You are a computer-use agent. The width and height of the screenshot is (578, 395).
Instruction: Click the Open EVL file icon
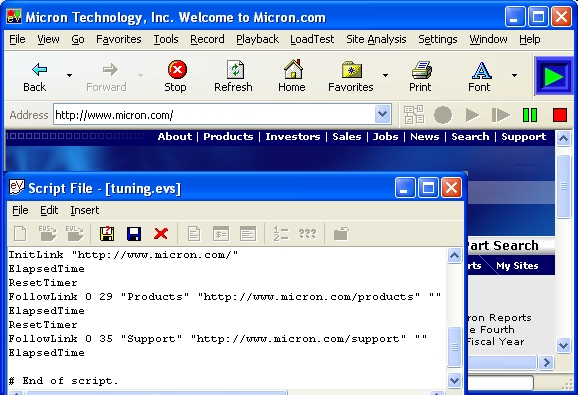[x=75, y=234]
